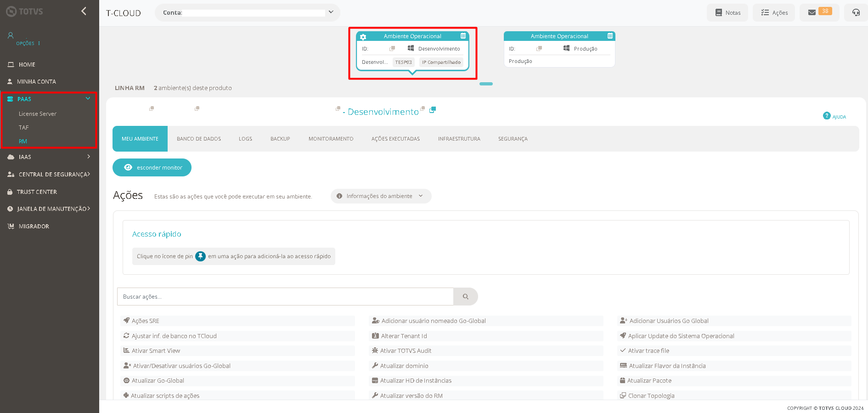Click the pin icon in Acesso rápido hint
The image size is (868, 413).
pyautogui.click(x=200, y=256)
